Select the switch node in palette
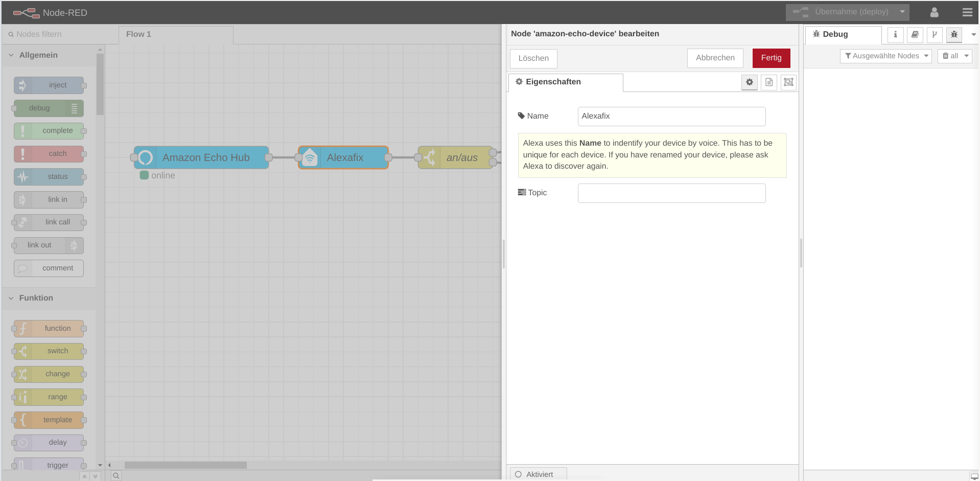The image size is (980, 481). 49,351
